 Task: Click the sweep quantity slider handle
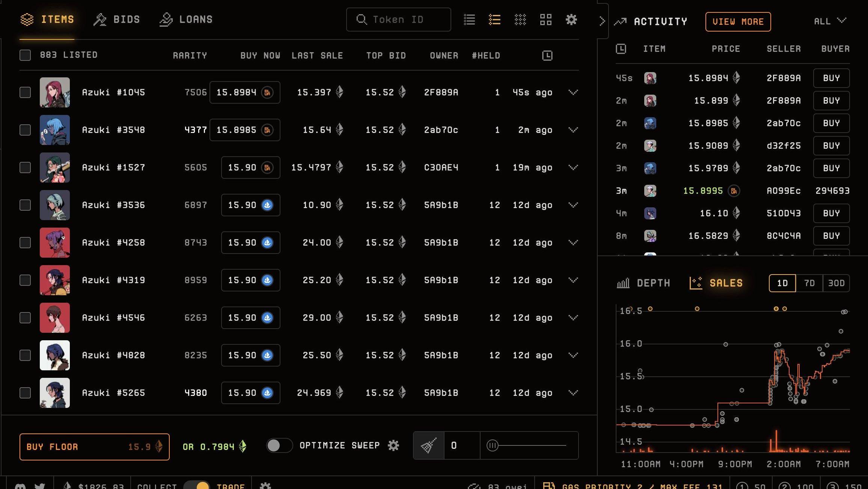tap(492, 445)
